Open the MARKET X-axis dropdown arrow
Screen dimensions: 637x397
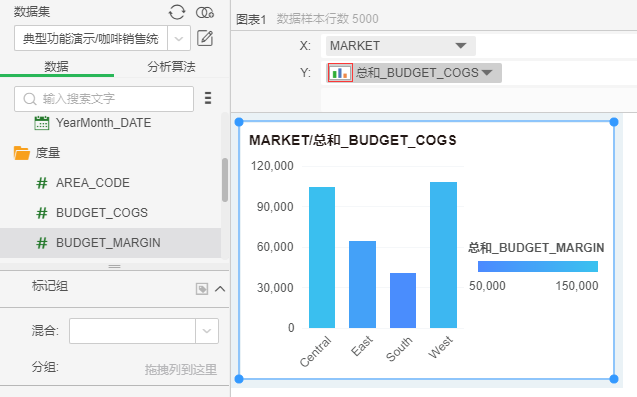[x=461, y=46]
